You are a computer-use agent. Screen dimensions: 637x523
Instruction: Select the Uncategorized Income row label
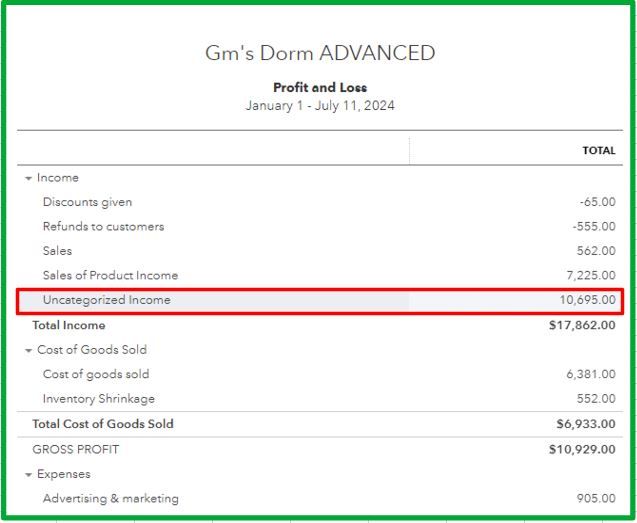click(106, 300)
